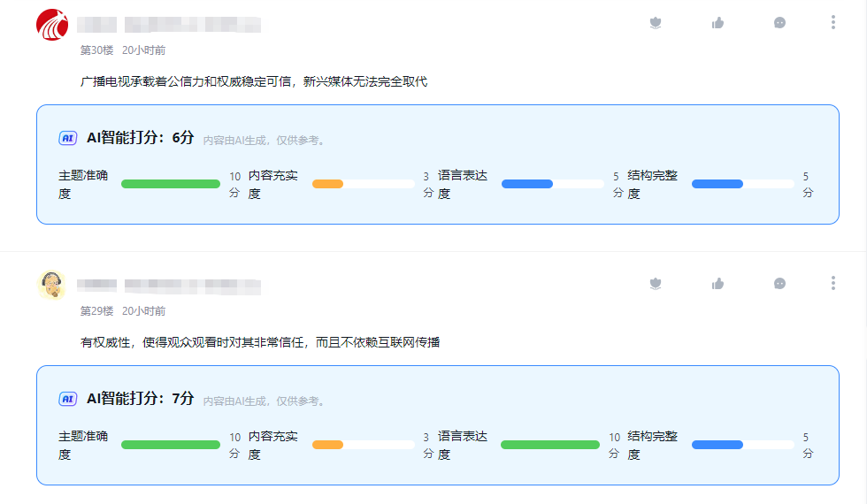Click the flower icon on the 29th floor post
Viewport: 867px width, 504px height.
(x=656, y=284)
